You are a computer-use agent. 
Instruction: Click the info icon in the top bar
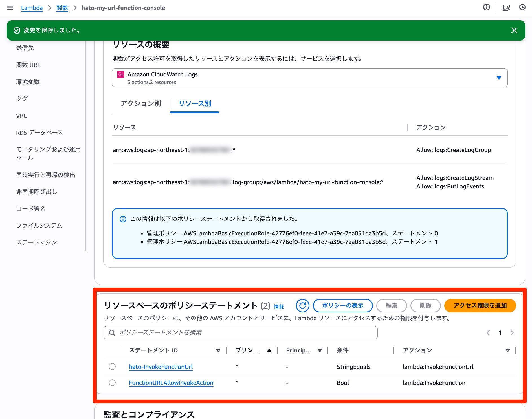(x=487, y=8)
